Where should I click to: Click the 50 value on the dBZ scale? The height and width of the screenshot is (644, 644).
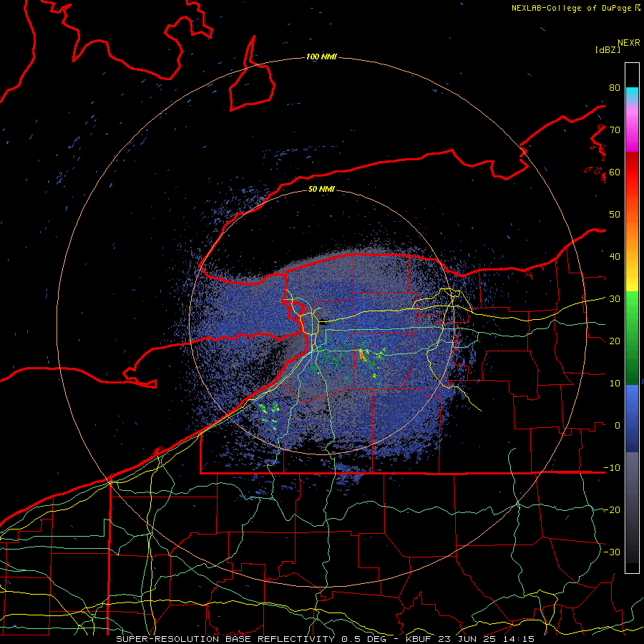(x=615, y=215)
